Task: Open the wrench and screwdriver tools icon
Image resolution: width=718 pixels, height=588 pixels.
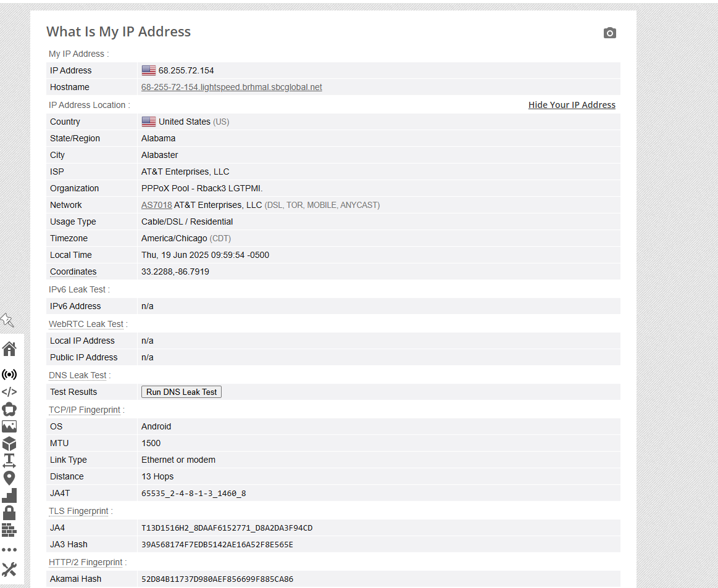Action: (9, 569)
